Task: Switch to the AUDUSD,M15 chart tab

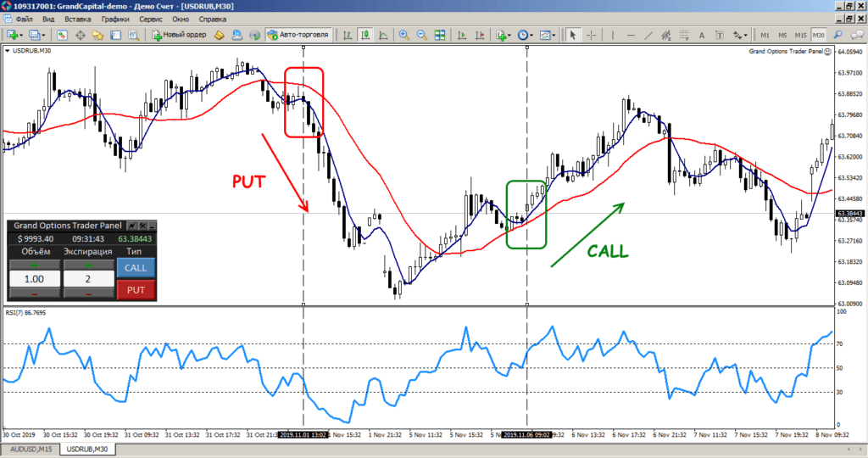Action: click(30, 448)
